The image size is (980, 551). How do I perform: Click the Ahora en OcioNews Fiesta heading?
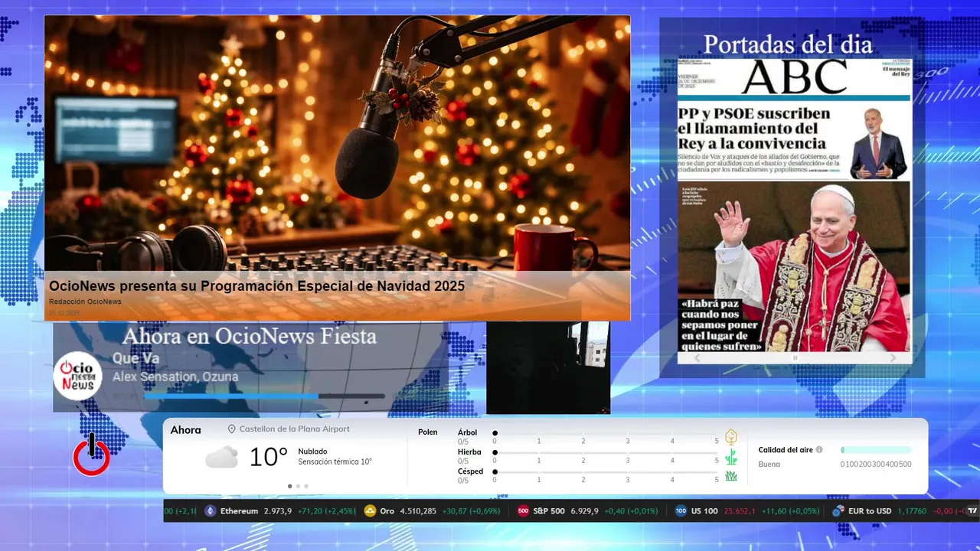click(x=250, y=336)
